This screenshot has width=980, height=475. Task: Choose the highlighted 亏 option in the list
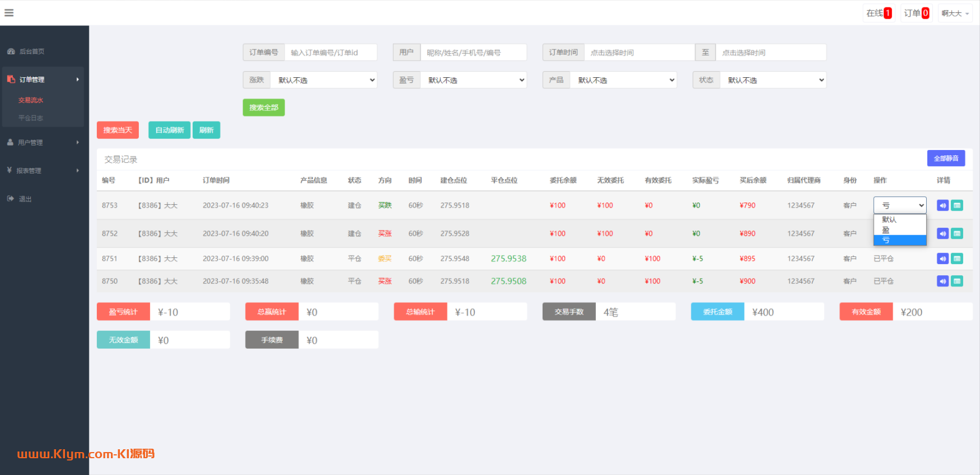tap(900, 240)
